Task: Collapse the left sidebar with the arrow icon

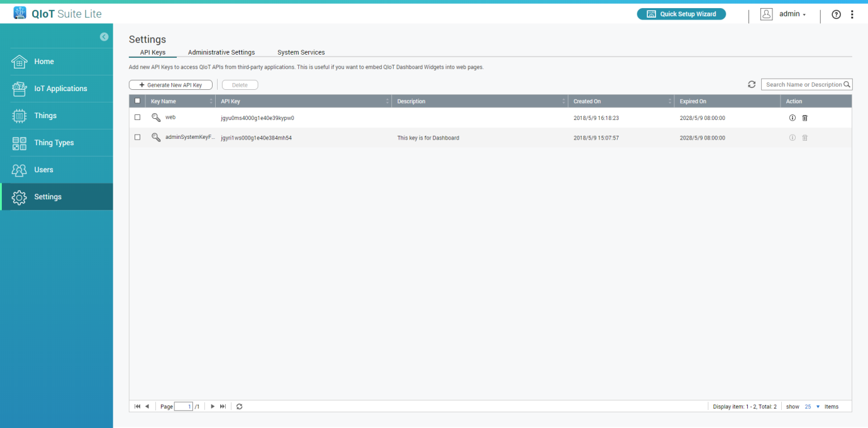Action: point(104,37)
